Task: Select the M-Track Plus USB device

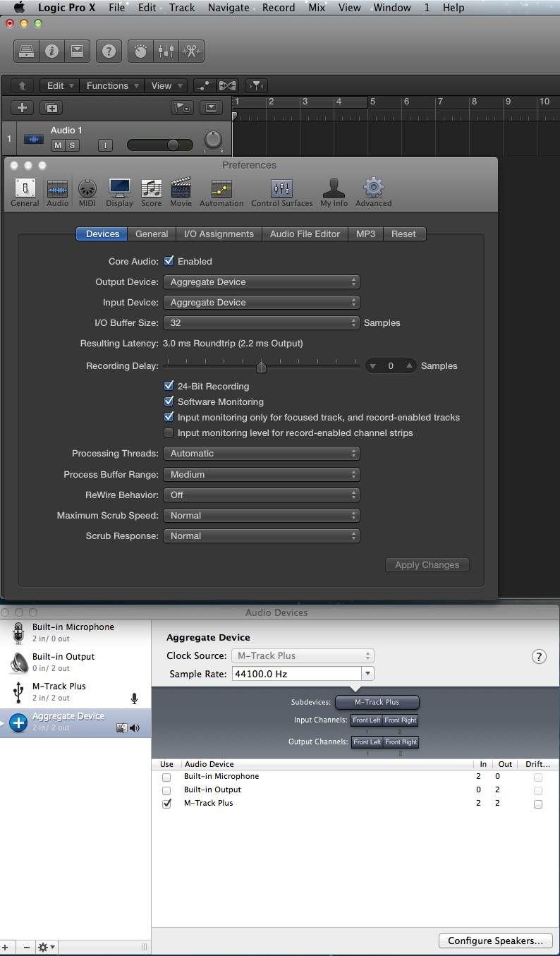Action: coord(75,691)
